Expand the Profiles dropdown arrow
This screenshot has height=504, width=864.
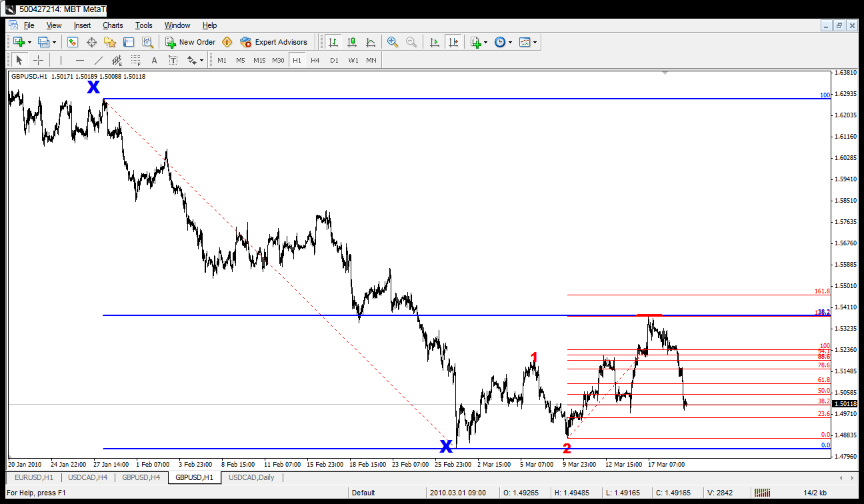click(55, 42)
